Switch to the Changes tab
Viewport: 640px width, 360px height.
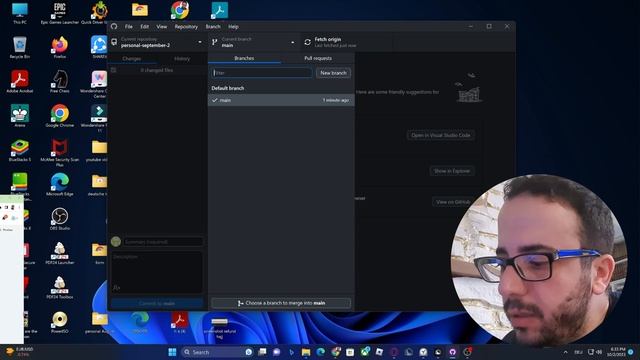click(132, 59)
